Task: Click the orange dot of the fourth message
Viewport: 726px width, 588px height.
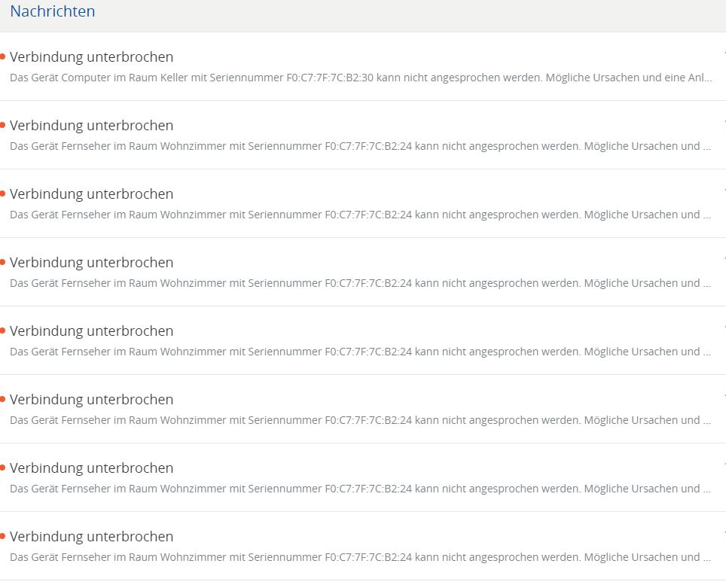Action: [3, 263]
